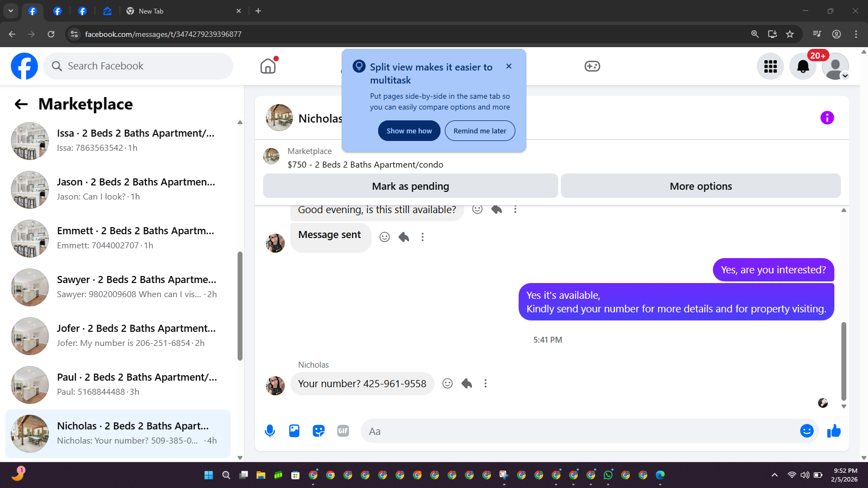The height and width of the screenshot is (488, 868).
Task: Click the Facebook logo
Action: (24, 66)
